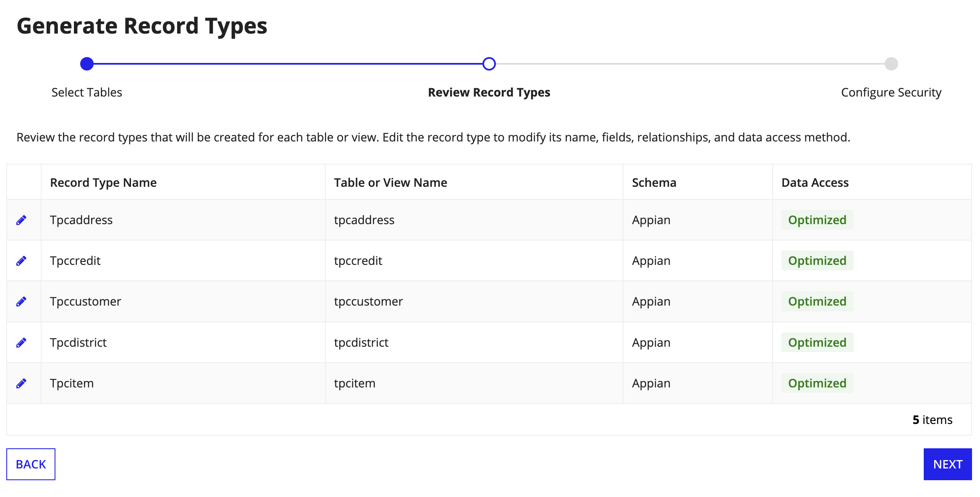Click the Appian schema in Tpcaddress row

click(651, 220)
